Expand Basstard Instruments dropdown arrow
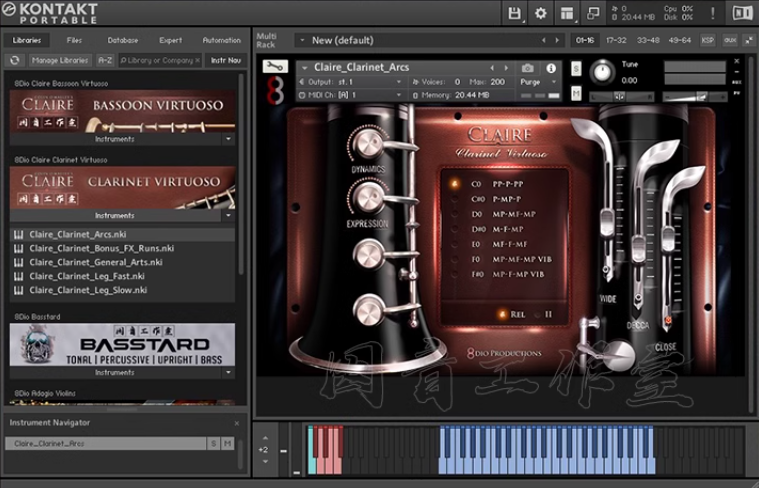 tap(228, 372)
